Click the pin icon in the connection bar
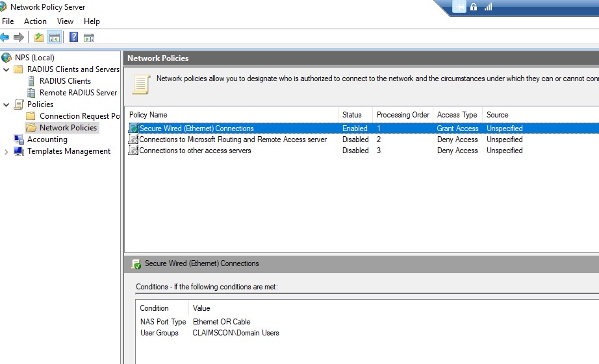 459,6
